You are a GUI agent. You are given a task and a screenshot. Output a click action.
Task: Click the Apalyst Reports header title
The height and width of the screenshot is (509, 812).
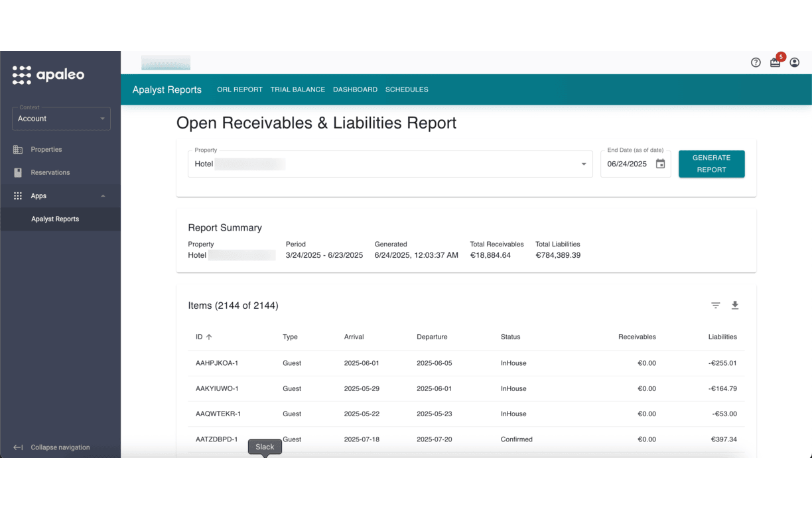point(167,89)
